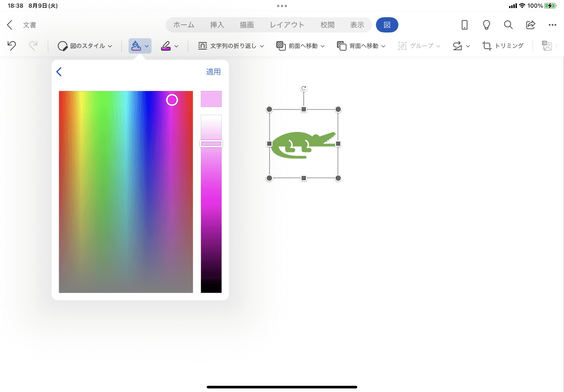This screenshot has width=564, height=392.
Task: Click the vertical brightness gradient bar
Action: [211, 204]
